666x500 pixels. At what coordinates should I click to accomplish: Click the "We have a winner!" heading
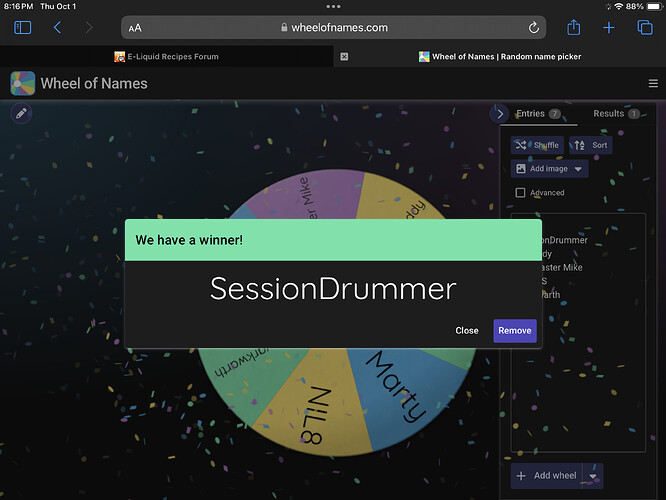tap(189, 240)
